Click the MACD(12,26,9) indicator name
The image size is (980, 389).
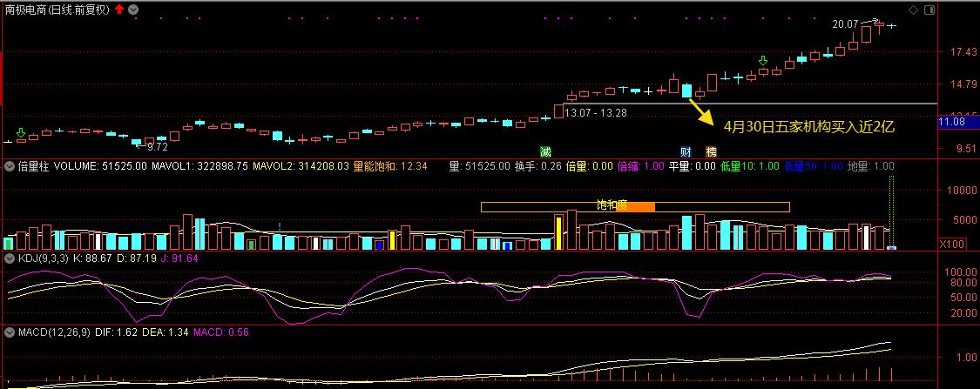pos(52,332)
